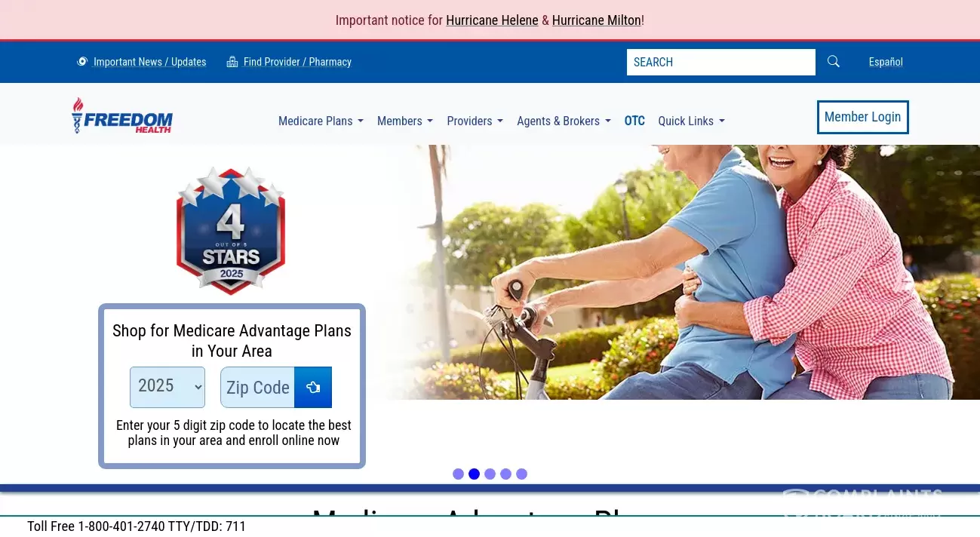The image size is (980, 537).
Task: Select the OTC menu item
Action: click(x=634, y=121)
